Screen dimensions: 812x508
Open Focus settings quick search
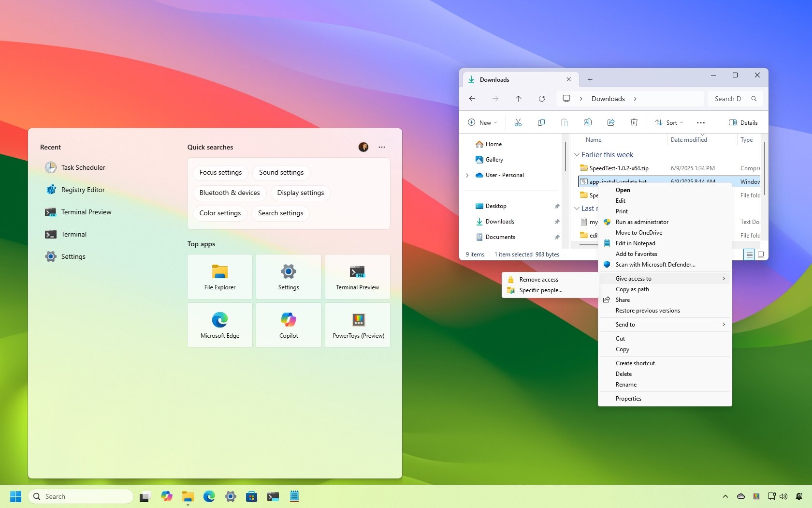tap(220, 172)
